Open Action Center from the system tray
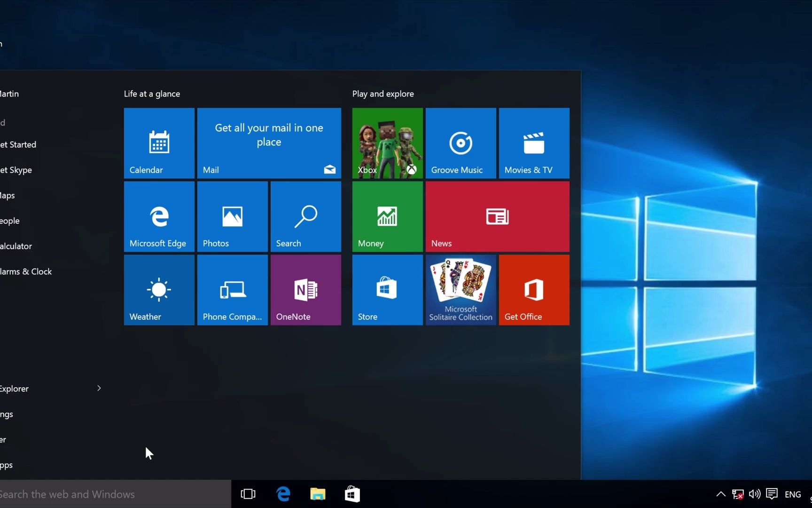 tap(772, 494)
